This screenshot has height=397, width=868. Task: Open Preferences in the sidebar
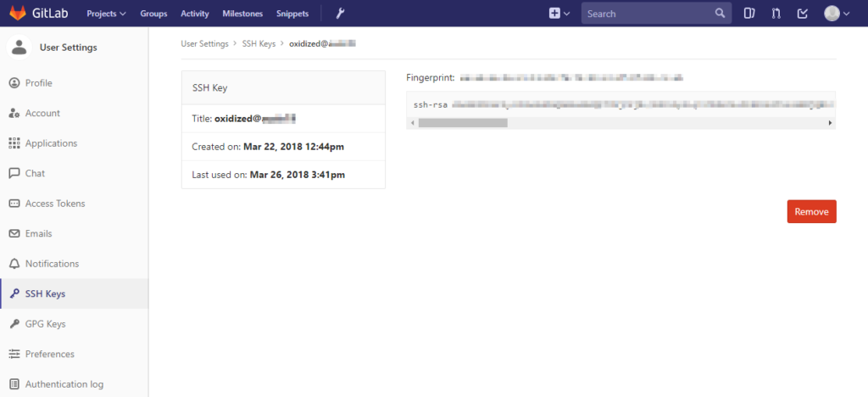tap(49, 354)
